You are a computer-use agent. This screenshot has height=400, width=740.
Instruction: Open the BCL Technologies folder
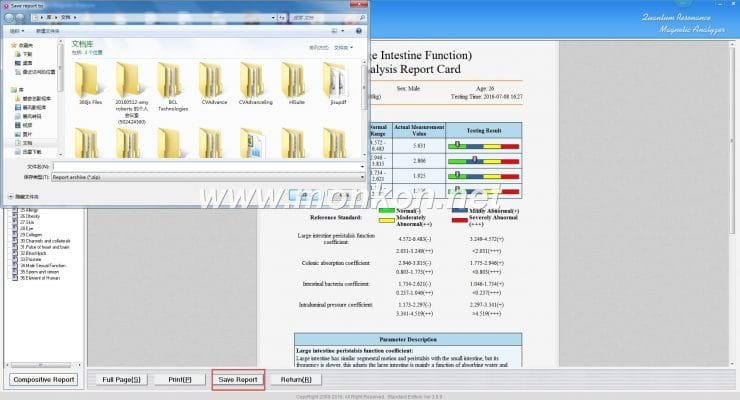(173, 87)
